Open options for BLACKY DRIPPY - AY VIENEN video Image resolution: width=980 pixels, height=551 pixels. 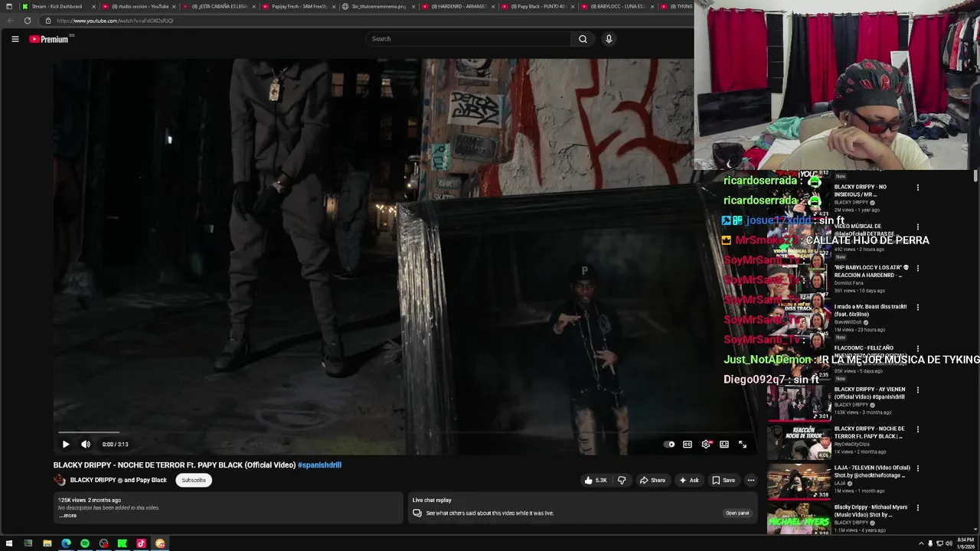coord(918,390)
